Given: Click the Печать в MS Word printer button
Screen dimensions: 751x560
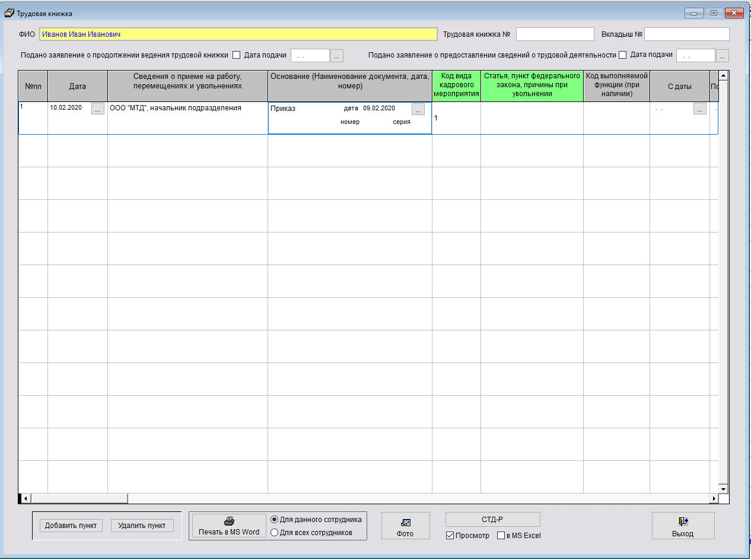Looking at the screenshot, I should point(229,526).
